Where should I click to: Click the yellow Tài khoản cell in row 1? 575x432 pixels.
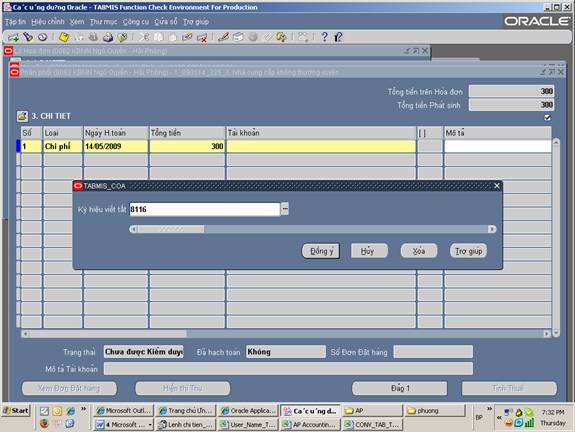[321, 146]
